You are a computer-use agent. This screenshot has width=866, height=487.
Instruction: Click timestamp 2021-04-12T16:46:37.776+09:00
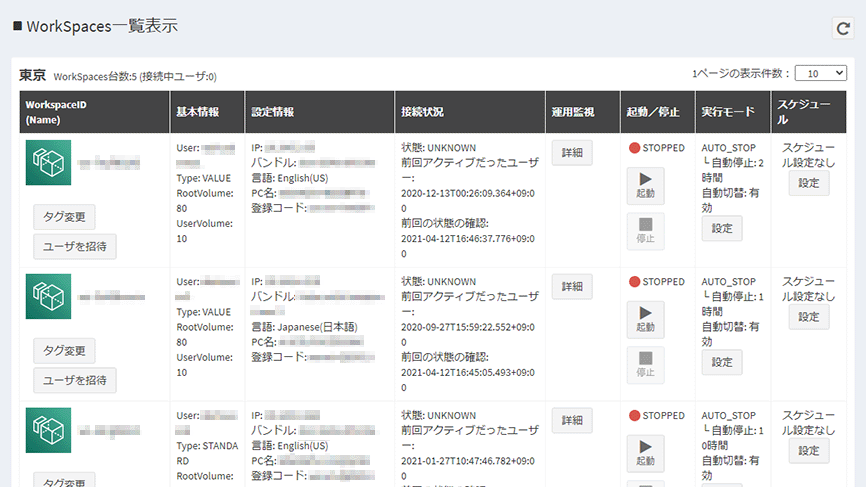point(468,246)
